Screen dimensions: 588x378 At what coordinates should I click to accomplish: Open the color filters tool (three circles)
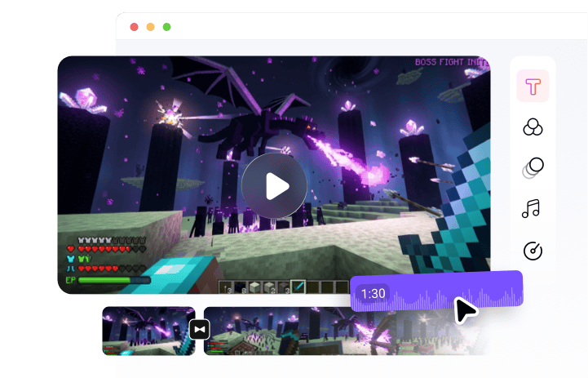533,127
